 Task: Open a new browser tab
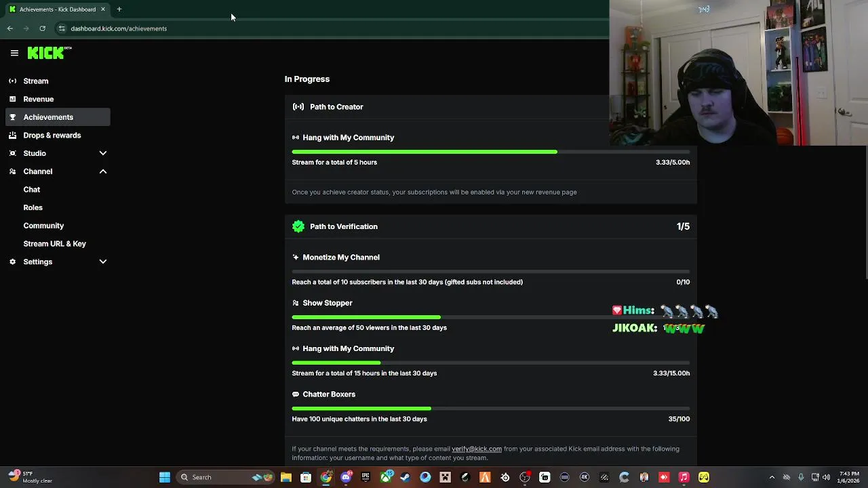tap(119, 9)
